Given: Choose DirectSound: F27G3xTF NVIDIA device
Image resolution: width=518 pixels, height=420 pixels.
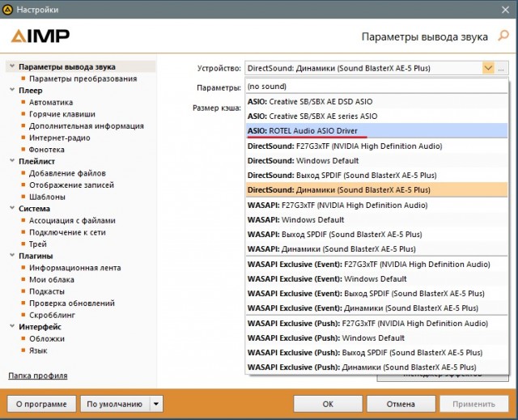Looking at the screenshot, I should point(376,146).
